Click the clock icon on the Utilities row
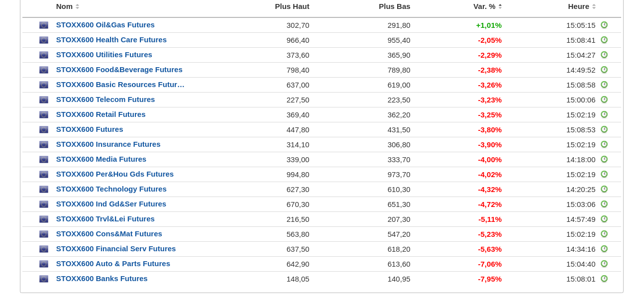The height and width of the screenshot is (301, 644). click(604, 55)
